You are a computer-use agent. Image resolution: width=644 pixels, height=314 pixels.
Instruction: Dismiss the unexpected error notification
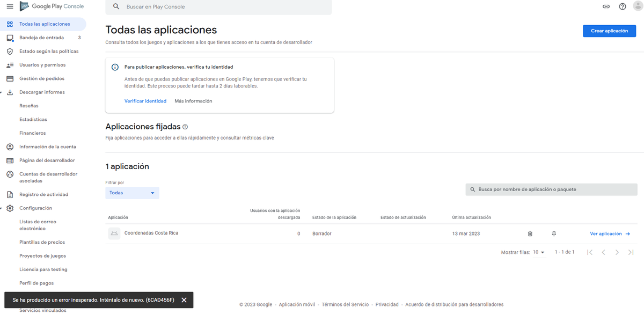pos(184,300)
